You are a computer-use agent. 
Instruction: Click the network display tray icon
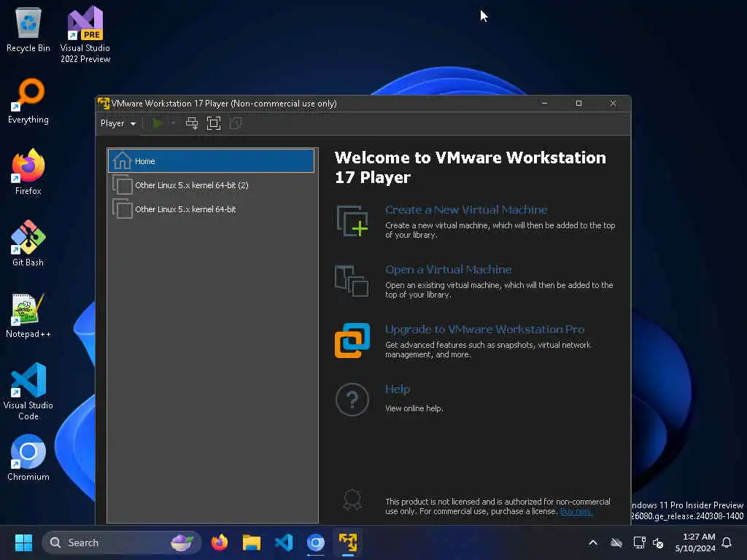tap(639, 542)
